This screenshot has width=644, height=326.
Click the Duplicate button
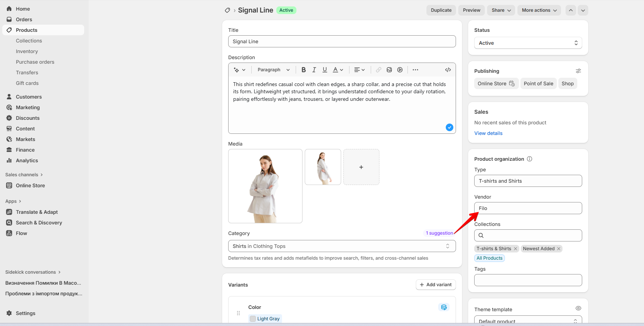[x=441, y=10]
